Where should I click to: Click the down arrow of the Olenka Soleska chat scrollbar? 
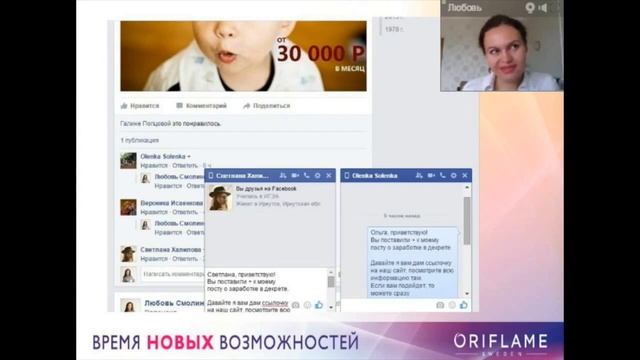tap(467, 294)
